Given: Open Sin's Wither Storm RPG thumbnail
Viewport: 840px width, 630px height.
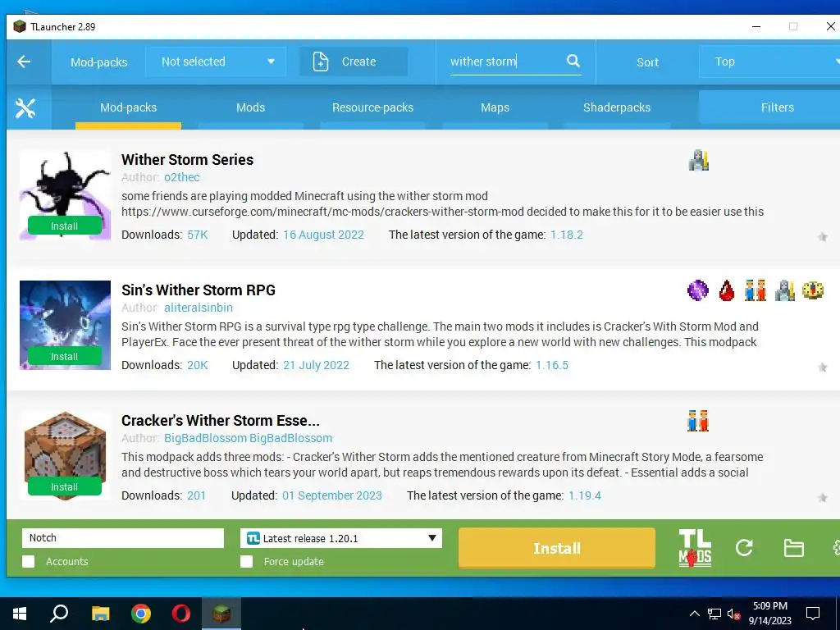Looking at the screenshot, I should point(65,325).
